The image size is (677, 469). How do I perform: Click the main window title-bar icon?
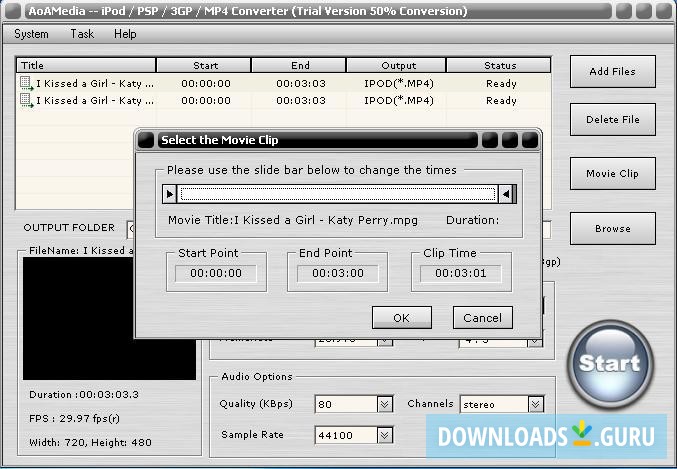13,11
